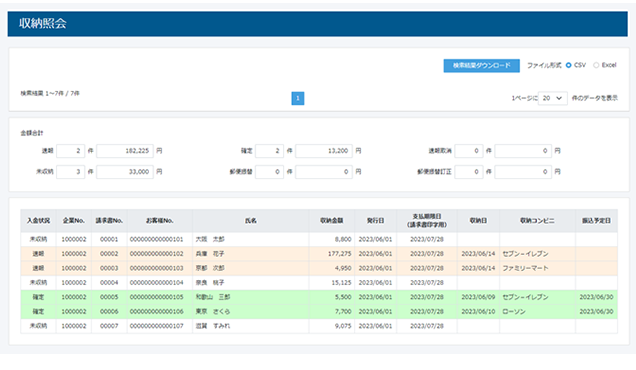This screenshot has width=636, height=370.
Task: Select customer number 000000000000106 cell
Action: point(160,312)
